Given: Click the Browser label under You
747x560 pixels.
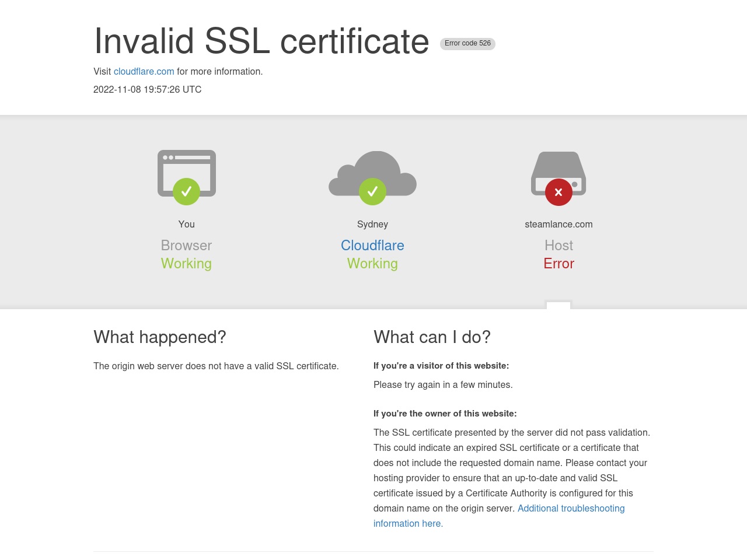Looking at the screenshot, I should [186, 246].
